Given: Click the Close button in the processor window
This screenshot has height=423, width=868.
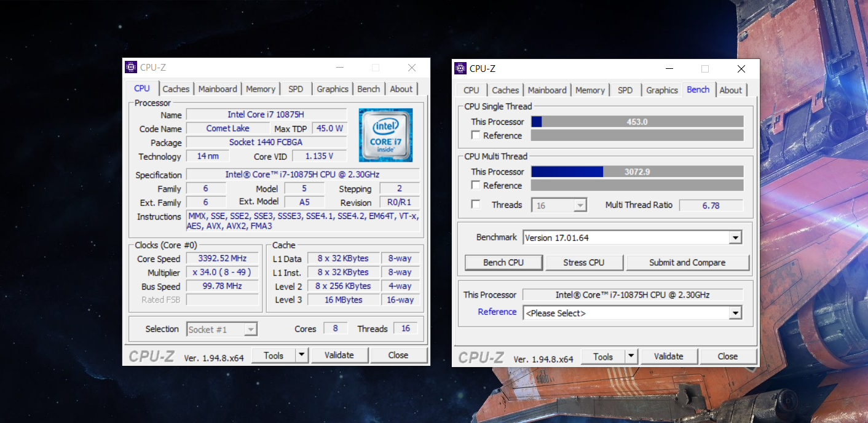Looking at the screenshot, I should click(398, 355).
